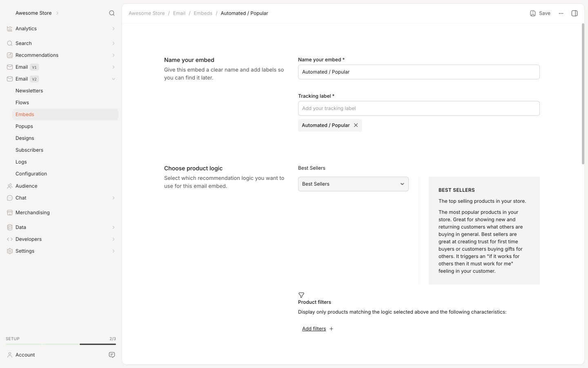The height and width of the screenshot is (368, 588).
Task: Expand the Settings section chevron
Action: [114, 251]
